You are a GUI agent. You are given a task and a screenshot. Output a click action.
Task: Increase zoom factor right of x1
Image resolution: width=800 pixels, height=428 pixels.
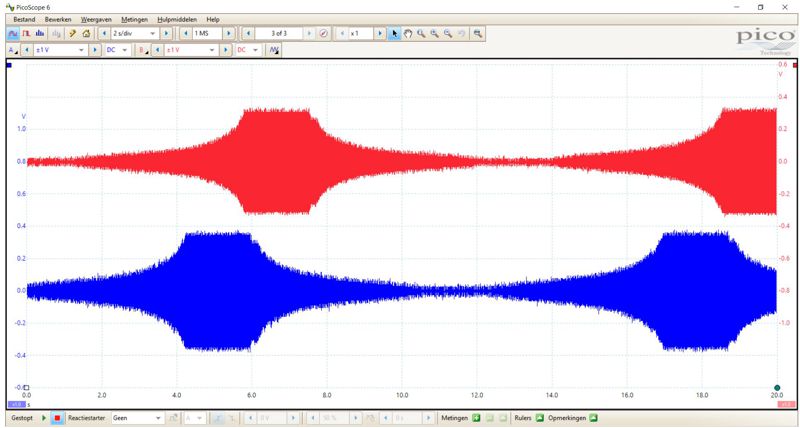click(380, 34)
